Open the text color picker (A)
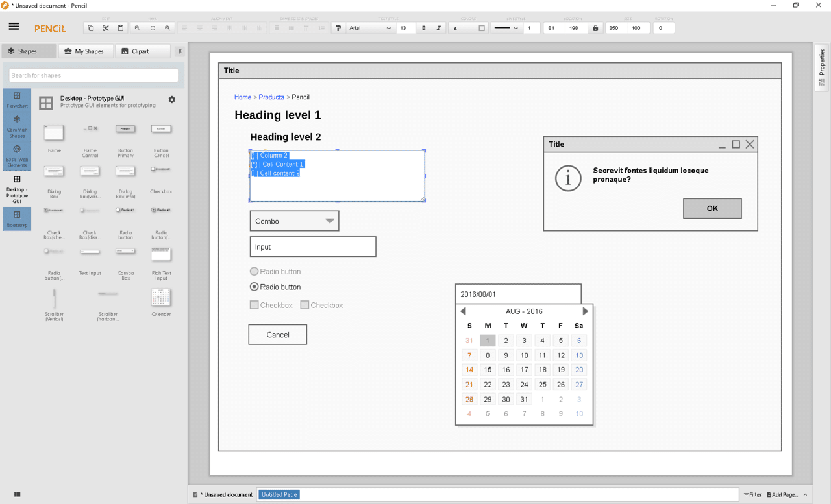Viewport: 831px width, 504px height. click(x=455, y=28)
